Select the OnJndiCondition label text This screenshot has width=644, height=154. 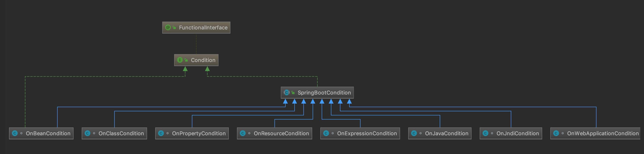(x=518, y=133)
